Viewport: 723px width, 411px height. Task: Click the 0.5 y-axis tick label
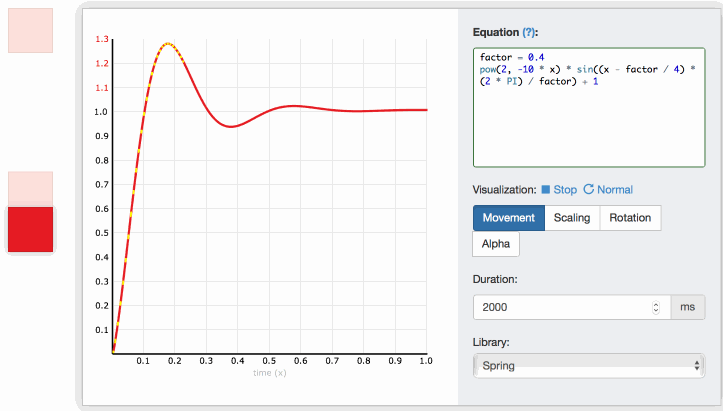(x=102, y=233)
